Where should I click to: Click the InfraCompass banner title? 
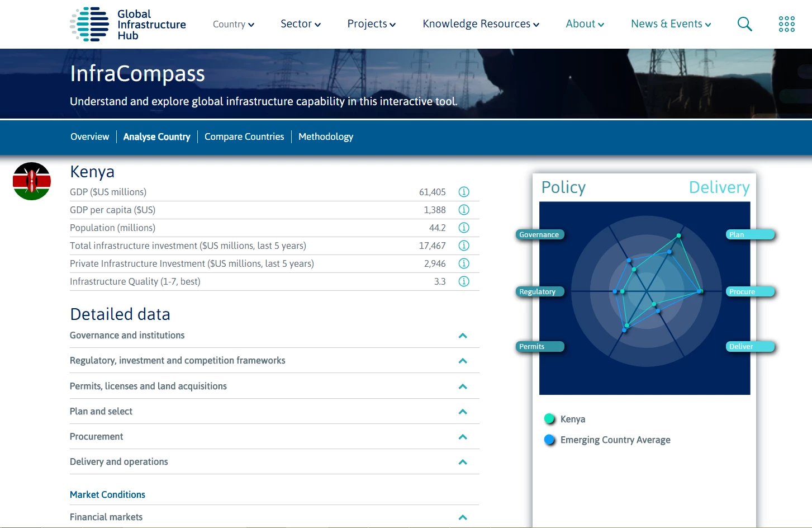click(137, 74)
